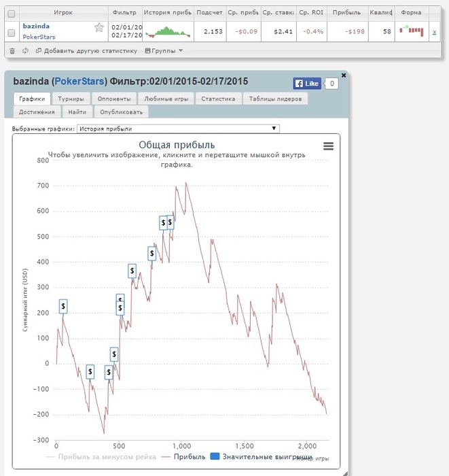Image resolution: width=449 pixels, height=476 pixels.
Task: Open bazinda player name link in table
Action: click(36, 26)
